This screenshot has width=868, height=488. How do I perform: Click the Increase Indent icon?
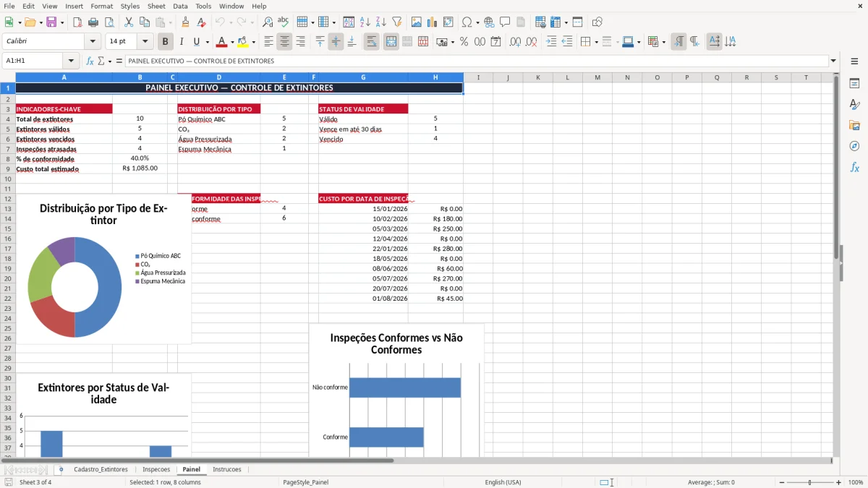click(551, 42)
